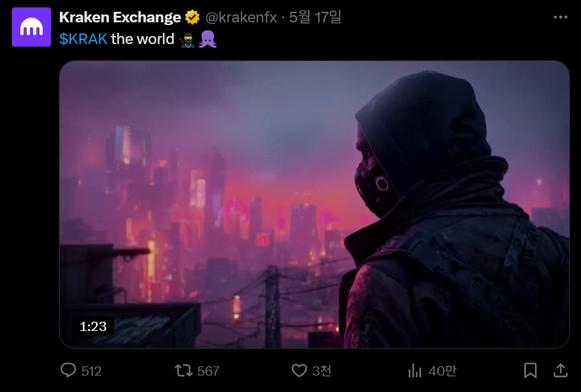Image resolution: width=581 pixels, height=392 pixels.
Task: Click the 40만 views count
Action: pos(442,371)
